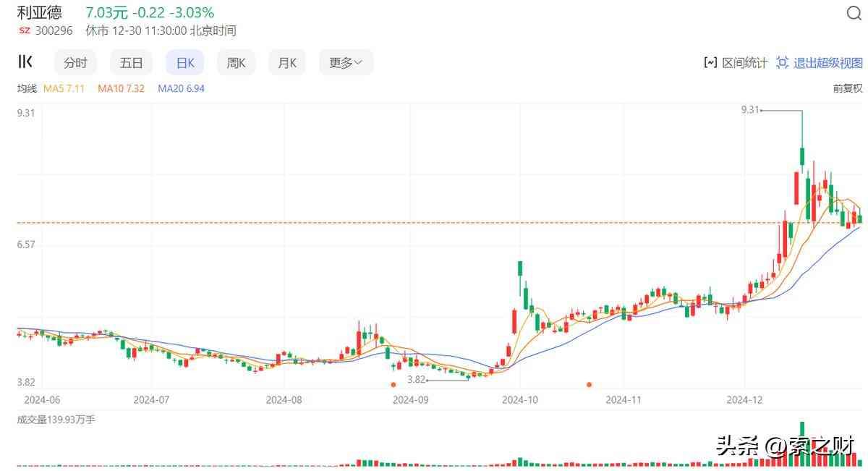Click the 利亚德 stock name
868x471 pixels.
40,12
